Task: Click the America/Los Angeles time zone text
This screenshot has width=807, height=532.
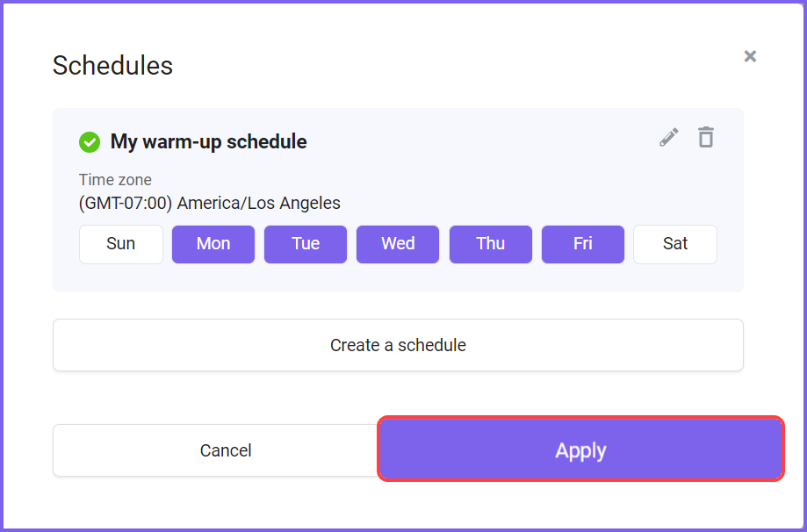Action: [x=259, y=203]
